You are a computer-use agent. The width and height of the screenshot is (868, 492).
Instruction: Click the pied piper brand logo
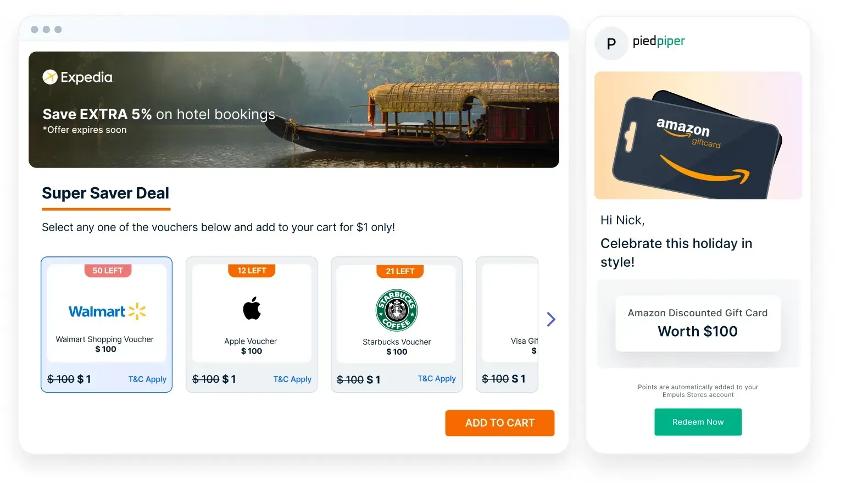click(659, 41)
